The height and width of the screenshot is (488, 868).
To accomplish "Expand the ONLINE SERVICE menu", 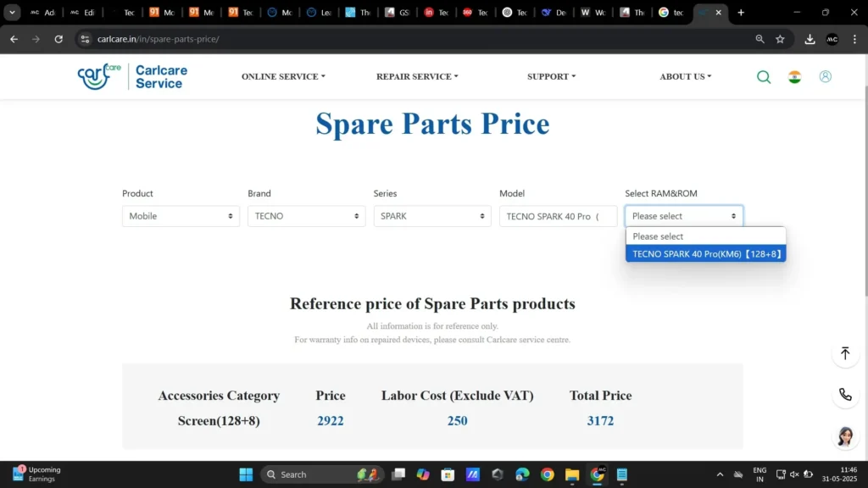I will 283,76.
